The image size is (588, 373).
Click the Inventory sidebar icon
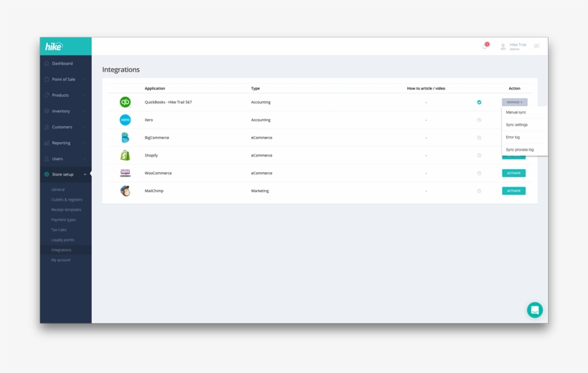pyautogui.click(x=47, y=111)
